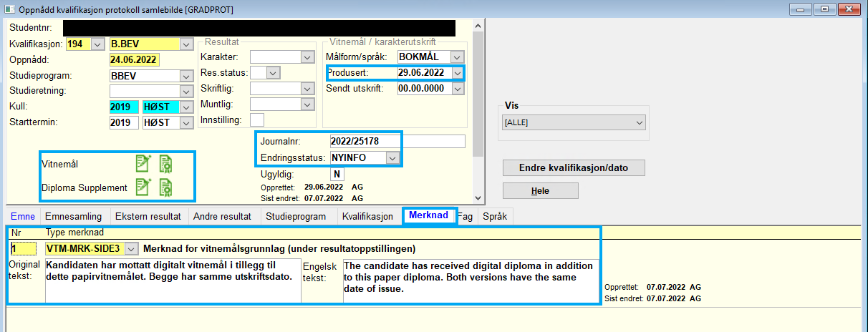
Task: Click the Vitnemål certificate ribbon icon
Action: click(165, 164)
